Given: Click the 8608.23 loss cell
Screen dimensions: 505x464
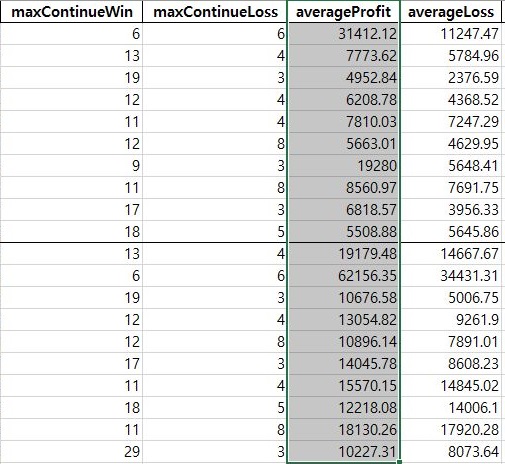Looking at the screenshot, I should tap(451, 364).
